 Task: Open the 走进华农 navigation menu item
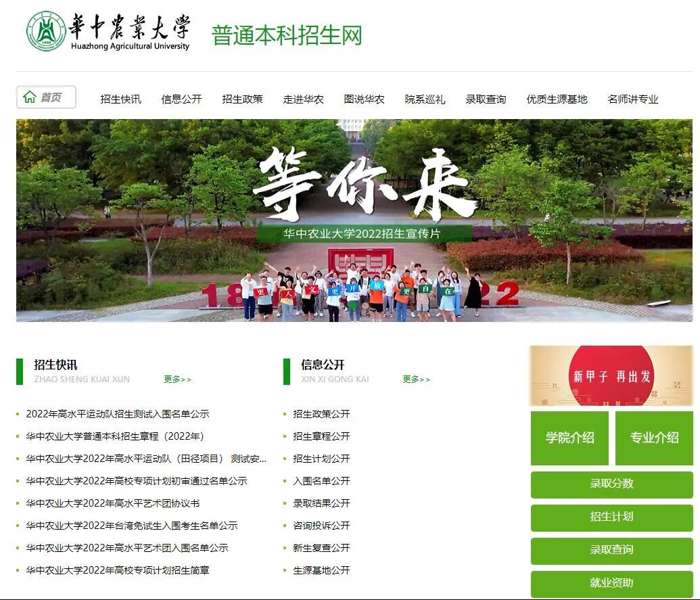tap(303, 99)
